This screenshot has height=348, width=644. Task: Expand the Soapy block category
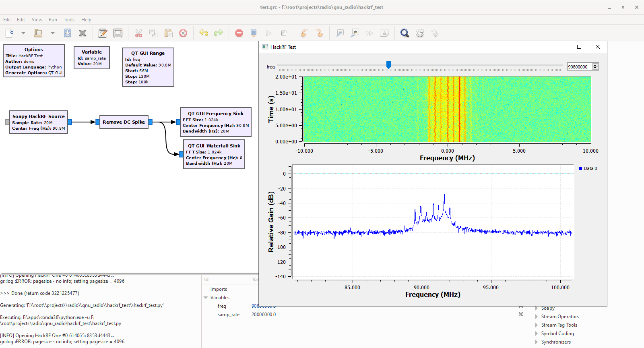537,308
